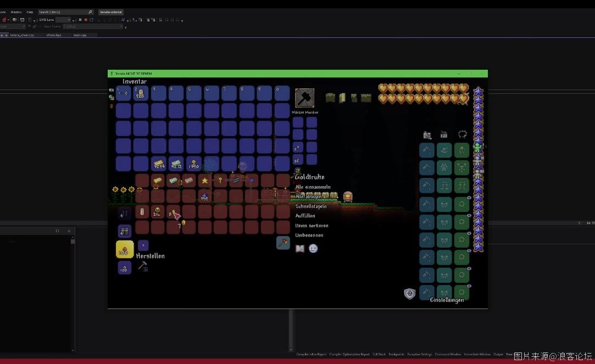Click Umbenennen chest button
Screen dimensions: 595x364
point(309,235)
